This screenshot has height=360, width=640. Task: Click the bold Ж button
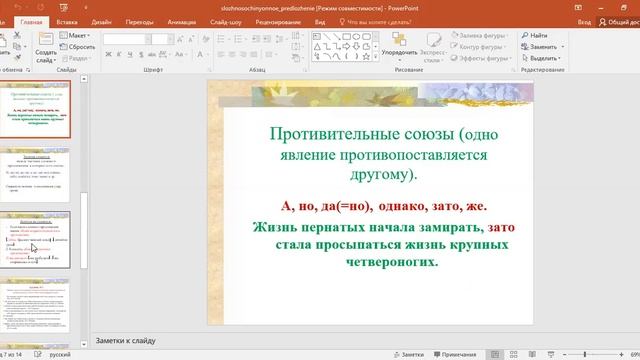[108, 54]
